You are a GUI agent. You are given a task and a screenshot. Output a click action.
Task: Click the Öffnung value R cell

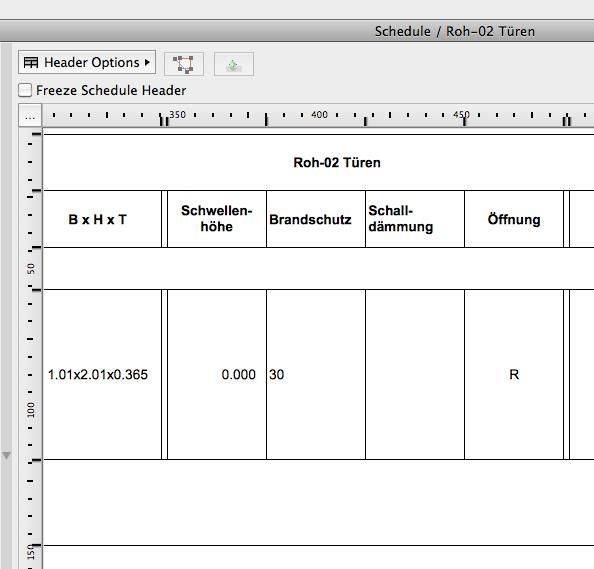(514, 375)
